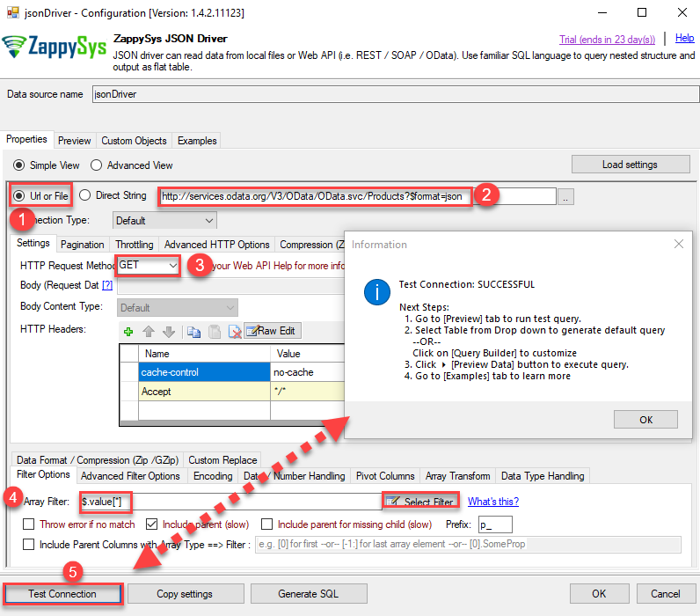
Task: Select the Filter Options tab
Action: [x=43, y=474]
